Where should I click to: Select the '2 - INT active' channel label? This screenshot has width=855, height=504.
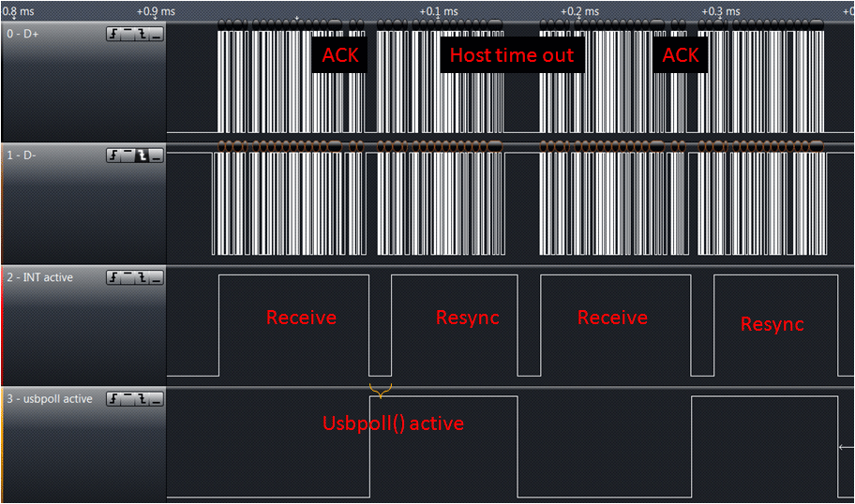[39, 277]
